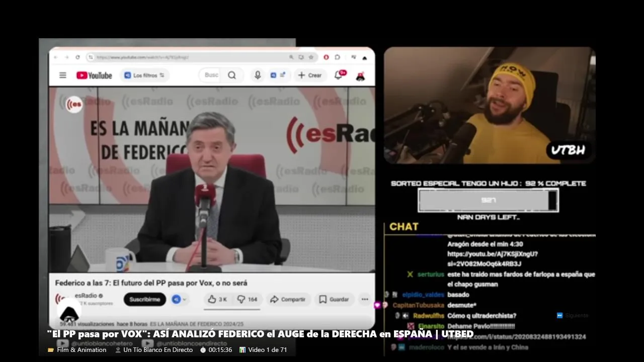Screen dimensions: 644x362
Task: Save the video with Guardar
Action: tap(334, 299)
